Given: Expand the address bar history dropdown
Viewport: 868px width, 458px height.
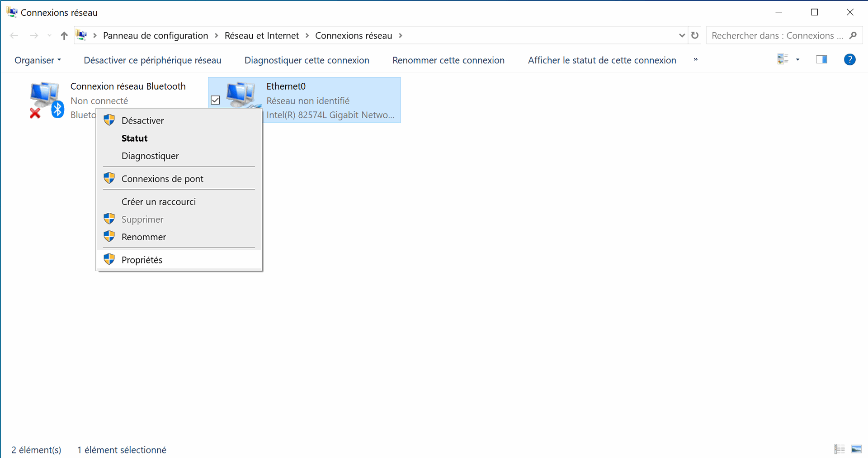Looking at the screenshot, I should (682, 35).
